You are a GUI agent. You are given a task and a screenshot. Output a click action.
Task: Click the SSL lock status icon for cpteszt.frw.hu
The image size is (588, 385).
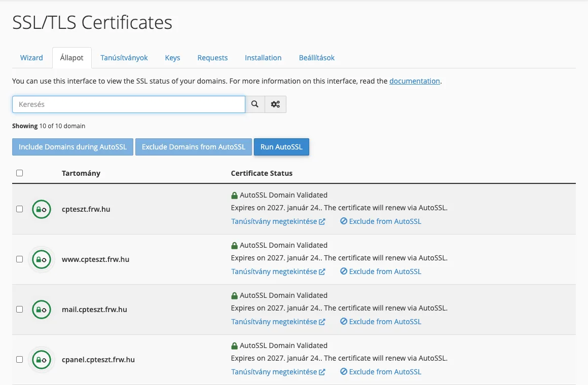(x=41, y=209)
